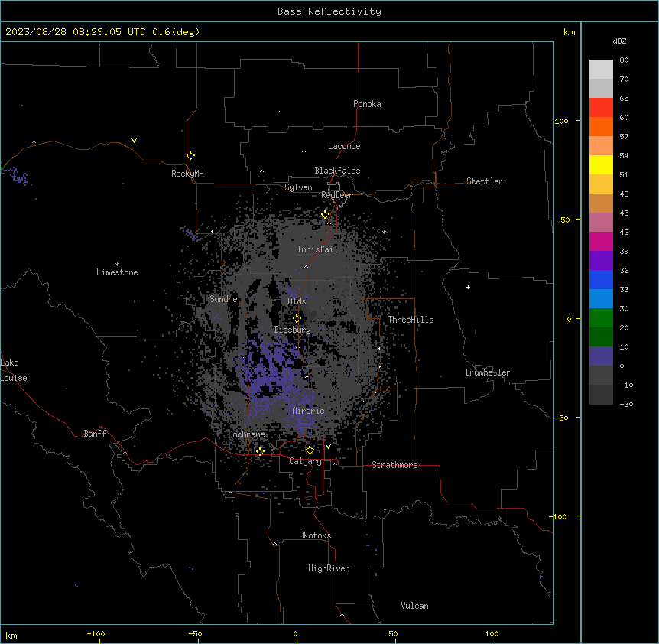Click the yellow diamond marker below RedDeer
This screenshot has width=659, height=644.
pyautogui.click(x=326, y=215)
